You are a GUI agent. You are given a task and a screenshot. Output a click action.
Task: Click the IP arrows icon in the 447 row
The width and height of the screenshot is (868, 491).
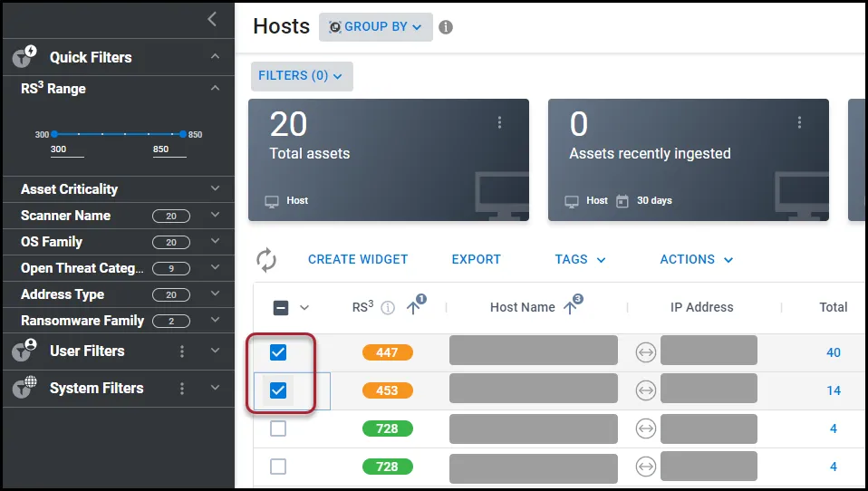[645, 352]
